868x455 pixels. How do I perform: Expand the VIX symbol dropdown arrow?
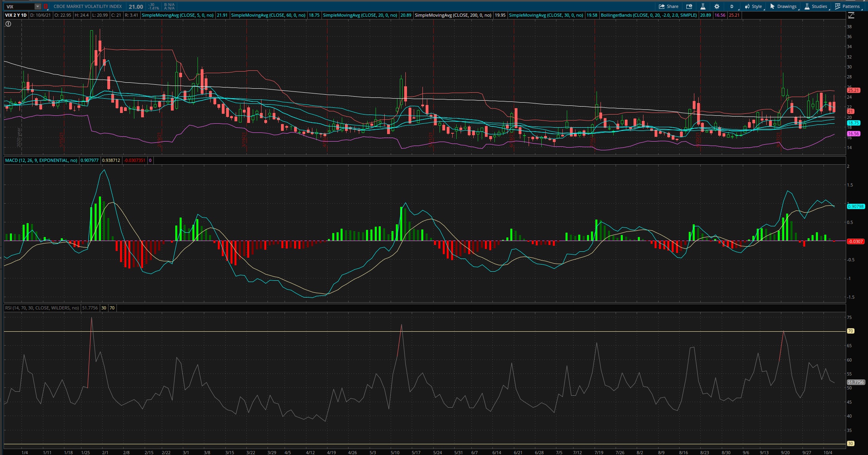coord(37,6)
